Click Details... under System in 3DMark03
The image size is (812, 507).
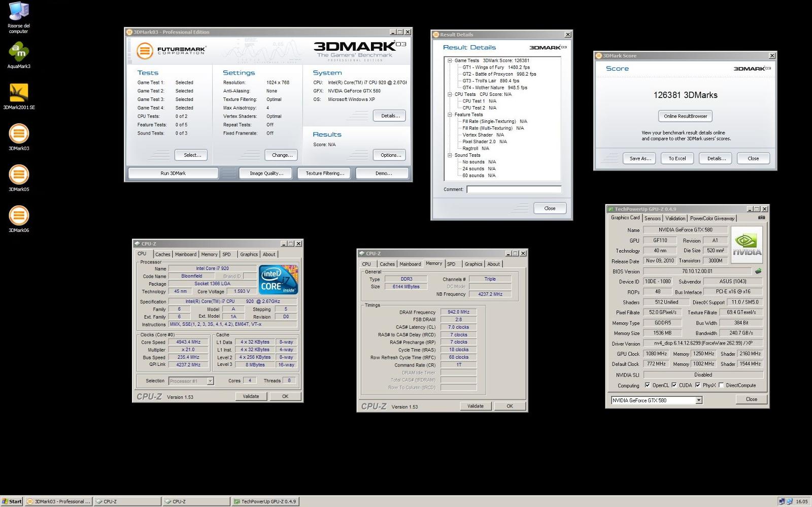[x=390, y=116]
